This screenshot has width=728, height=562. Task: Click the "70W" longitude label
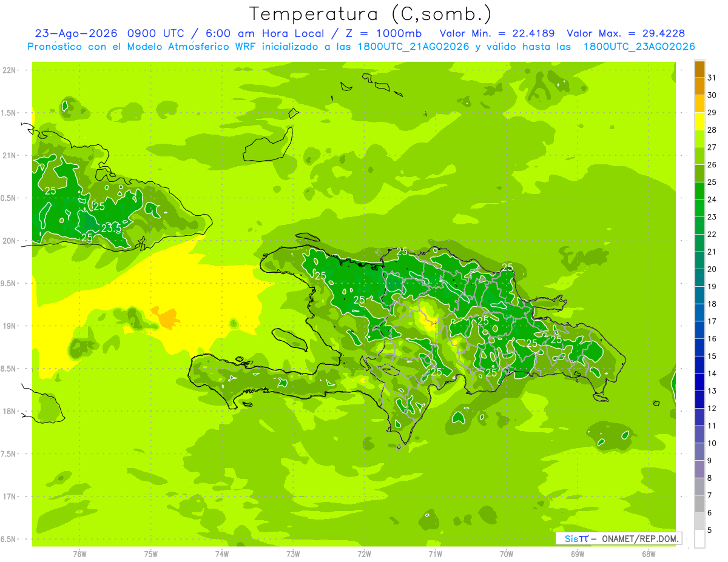tap(507, 554)
